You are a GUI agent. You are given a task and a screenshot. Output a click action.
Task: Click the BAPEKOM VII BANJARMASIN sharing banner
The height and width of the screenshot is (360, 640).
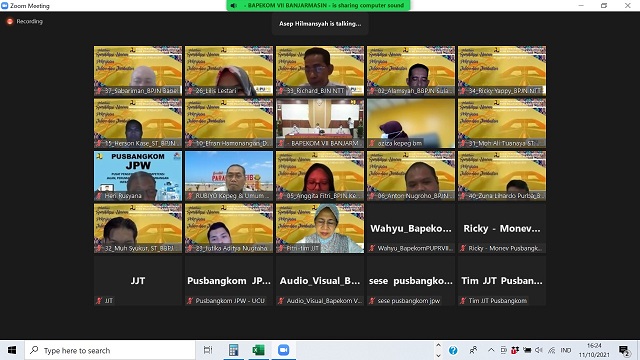318,5
